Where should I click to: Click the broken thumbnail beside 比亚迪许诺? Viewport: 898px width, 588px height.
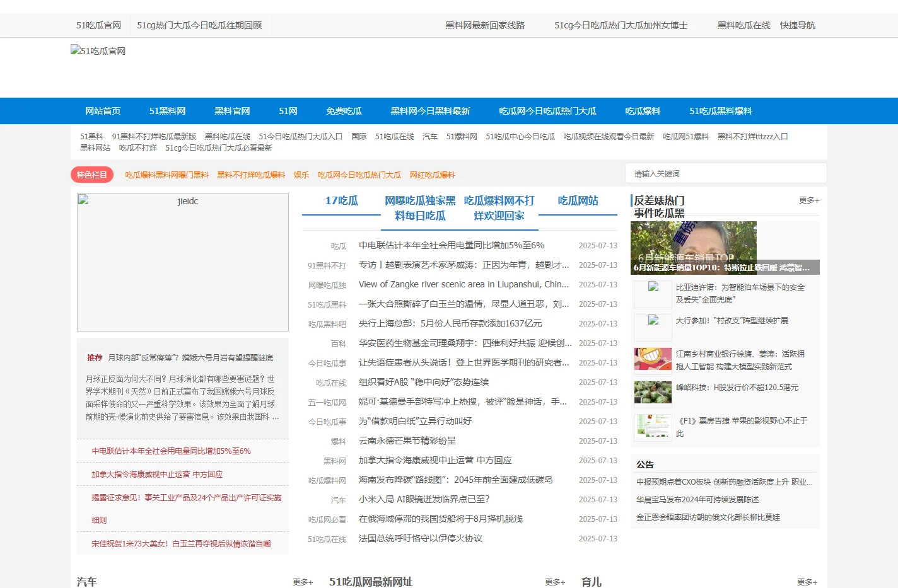(x=653, y=294)
